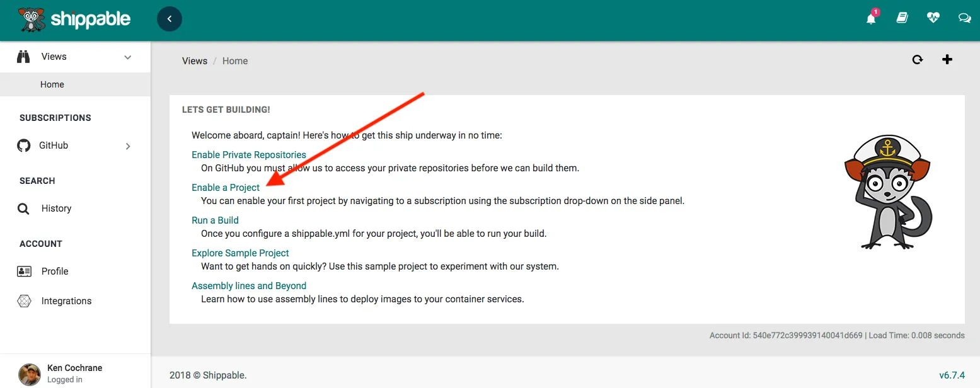
Task: Click the captain mascot image
Action: coord(888,191)
